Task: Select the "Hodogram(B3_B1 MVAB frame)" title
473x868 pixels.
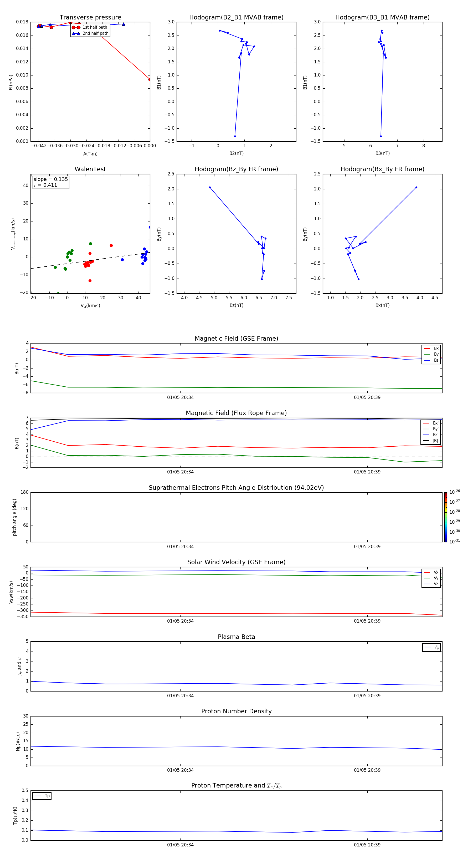Action: 382,18
